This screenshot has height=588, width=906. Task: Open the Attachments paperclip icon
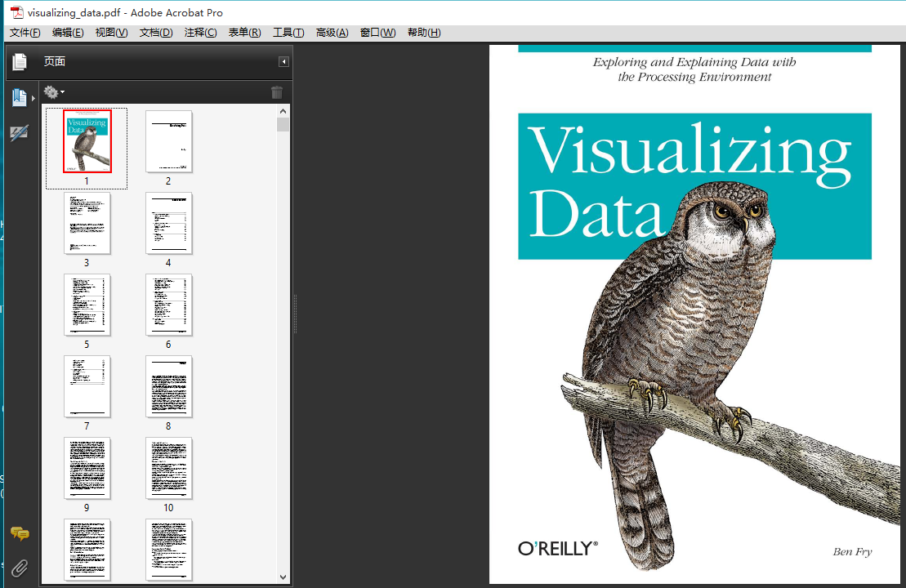(20, 568)
